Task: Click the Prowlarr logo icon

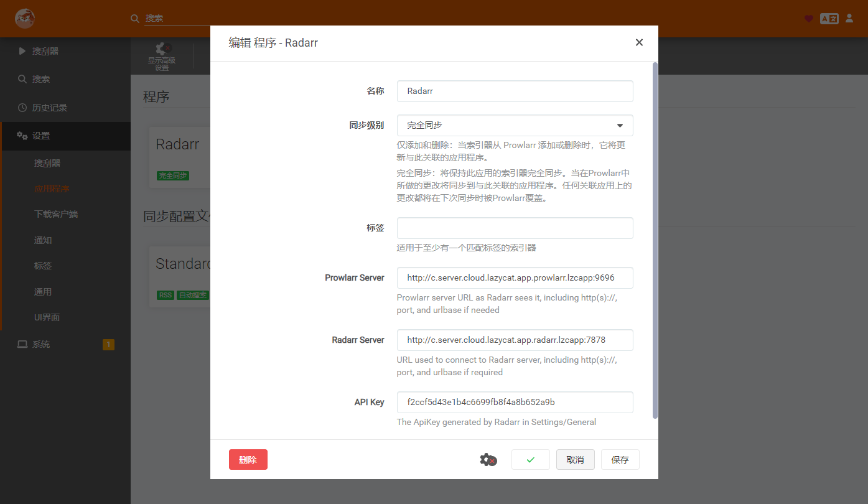Action: (x=25, y=18)
